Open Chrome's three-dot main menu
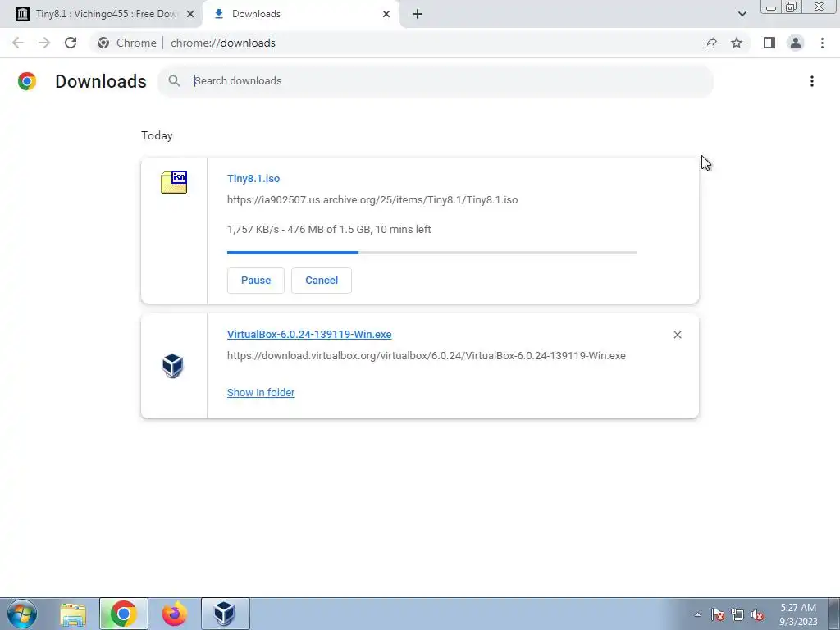Image resolution: width=840 pixels, height=630 pixels. [822, 43]
